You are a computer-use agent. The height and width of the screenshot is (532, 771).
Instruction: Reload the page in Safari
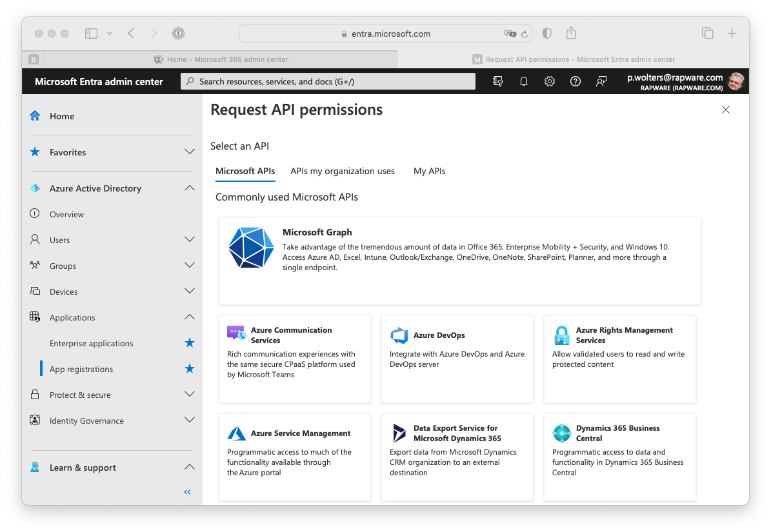524,34
